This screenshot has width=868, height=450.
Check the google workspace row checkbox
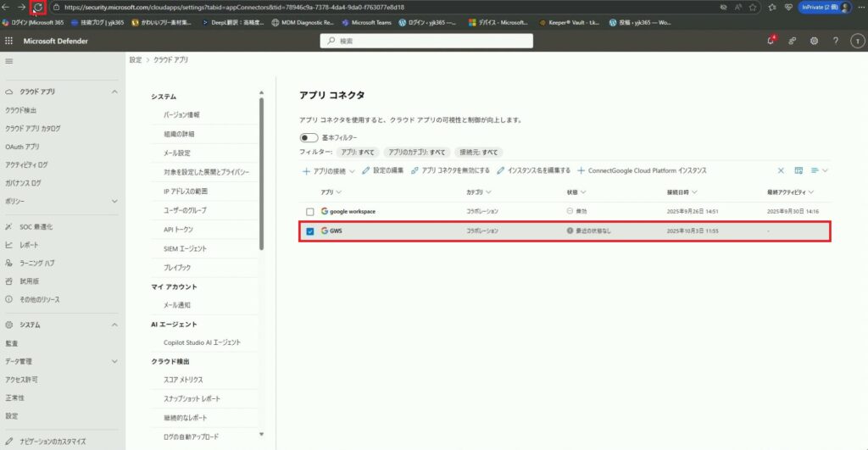pos(310,211)
